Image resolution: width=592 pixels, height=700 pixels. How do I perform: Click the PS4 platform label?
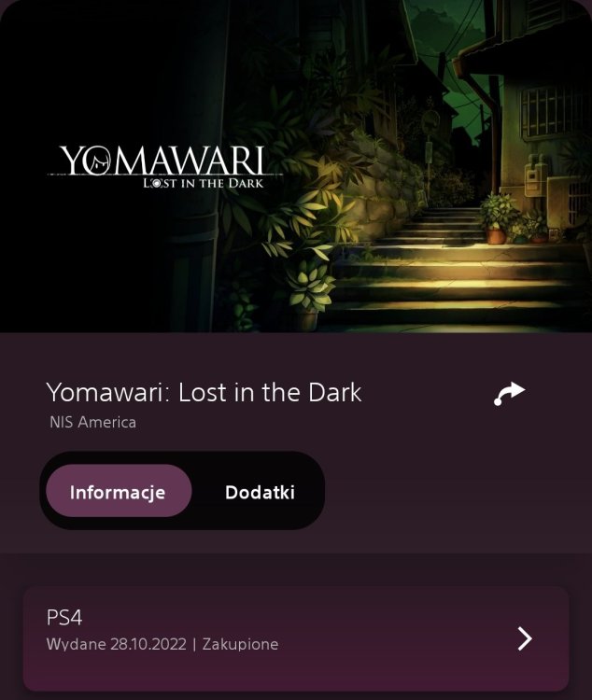coord(64,618)
